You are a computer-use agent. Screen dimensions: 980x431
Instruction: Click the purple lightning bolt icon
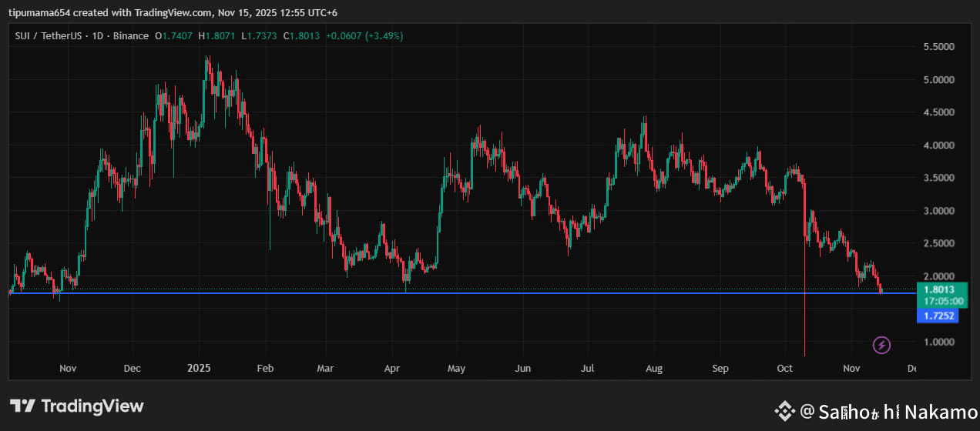(882, 345)
